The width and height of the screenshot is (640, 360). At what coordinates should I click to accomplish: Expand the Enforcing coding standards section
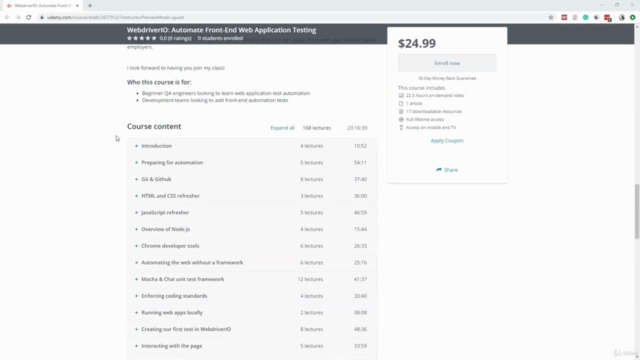pyautogui.click(x=252, y=296)
